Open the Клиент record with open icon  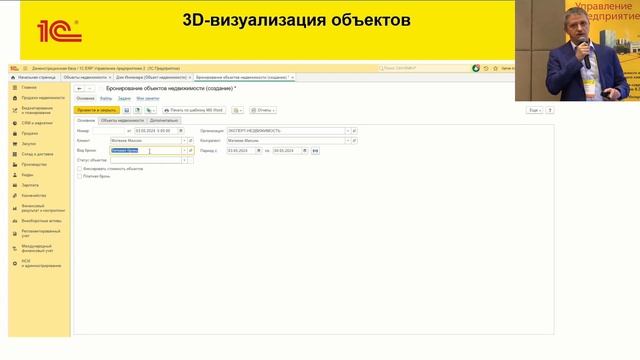pyautogui.click(x=191, y=140)
